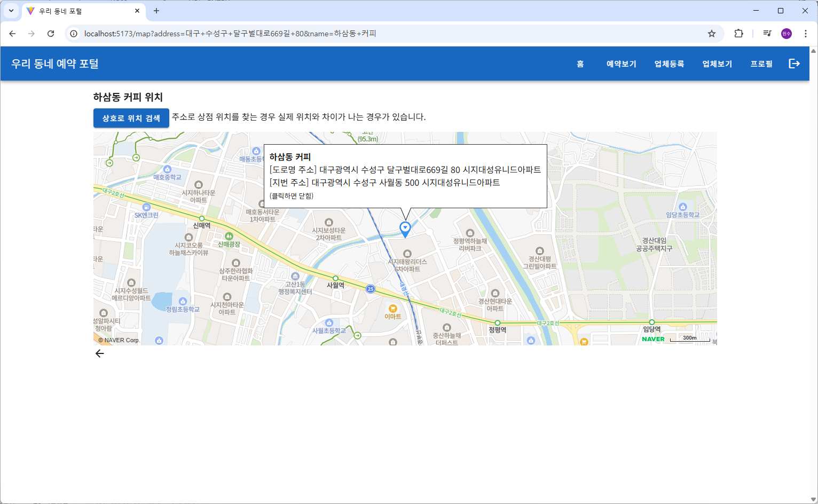Click 시지보성타운 2차아파트 icon
The image size is (818, 504).
pyautogui.click(x=329, y=222)
